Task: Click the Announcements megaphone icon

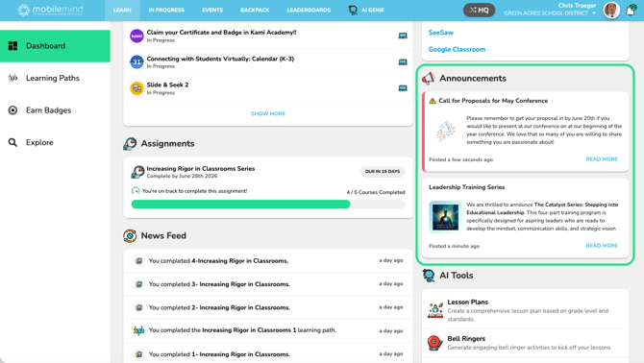Action: point(429,78)
